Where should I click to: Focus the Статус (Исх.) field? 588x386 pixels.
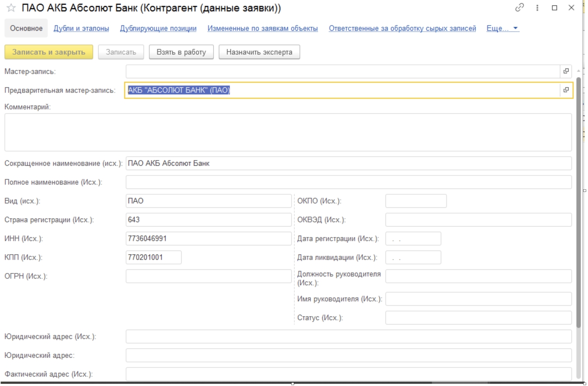(478, 318)
